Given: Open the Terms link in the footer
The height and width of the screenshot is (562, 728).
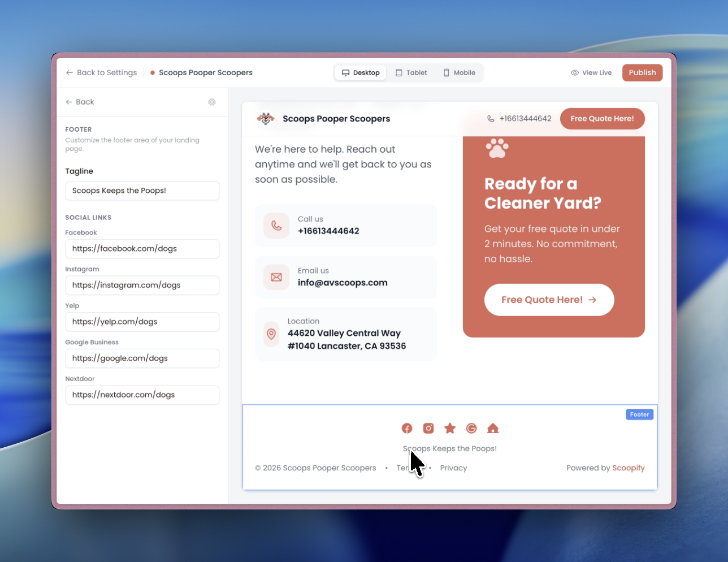Looking at the screenshot, I should tap(405, 468).
